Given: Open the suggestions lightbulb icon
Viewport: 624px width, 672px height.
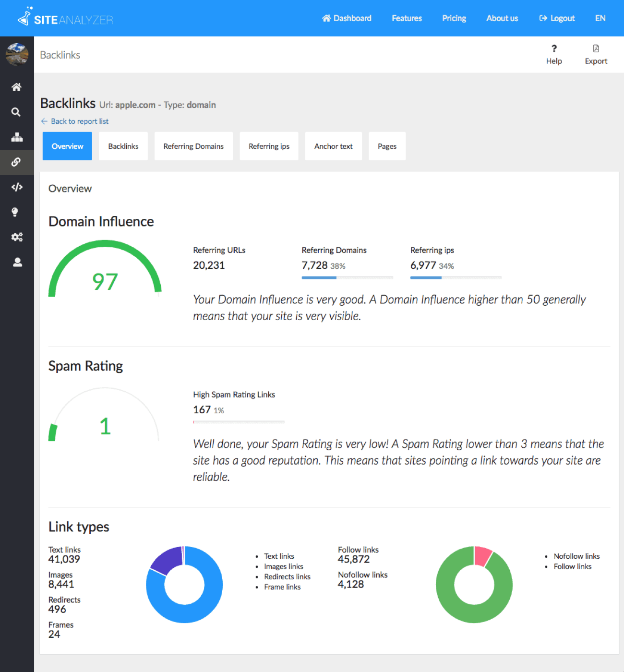Looking at the screenshot, I should tap(16, 212).
